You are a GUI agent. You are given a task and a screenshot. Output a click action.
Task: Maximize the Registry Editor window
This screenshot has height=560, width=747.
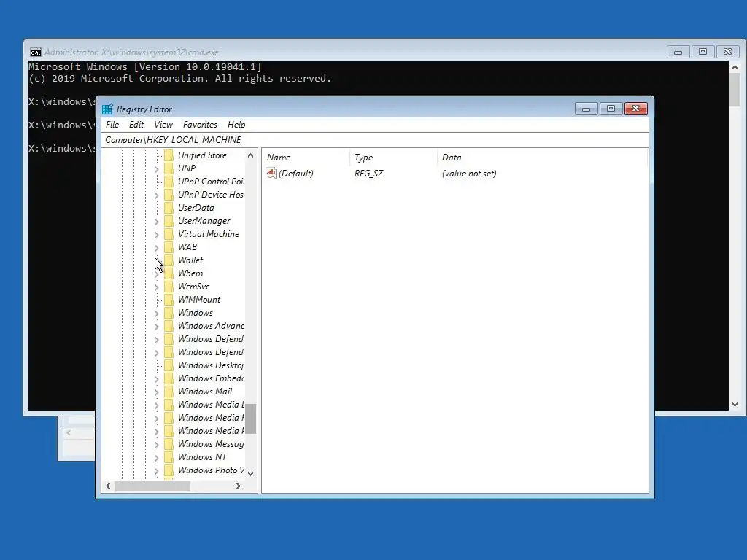point(611,109)
